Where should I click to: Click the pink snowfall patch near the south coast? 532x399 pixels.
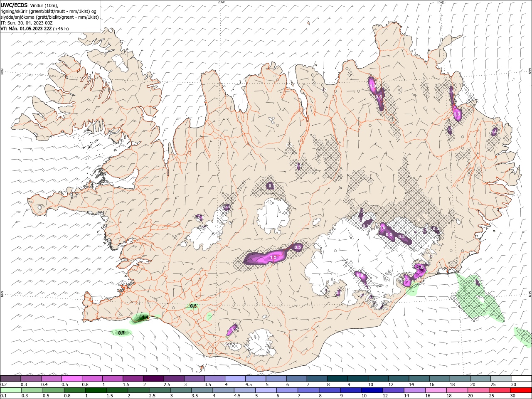(x=232, y=330)
